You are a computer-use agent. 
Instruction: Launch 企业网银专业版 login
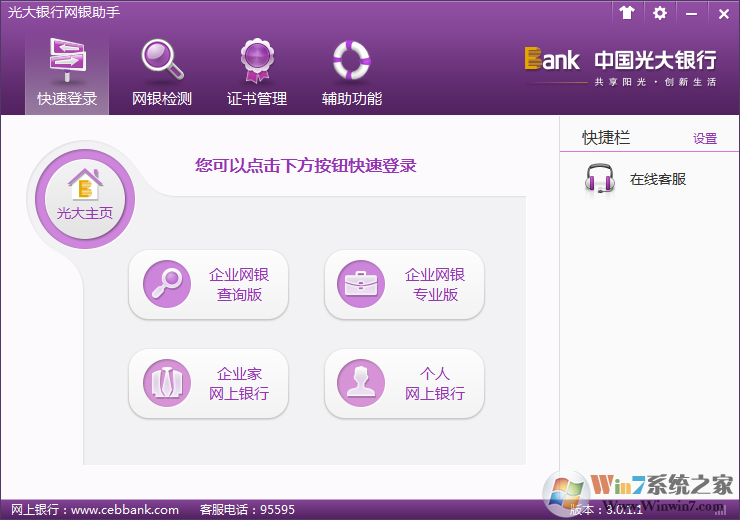(x=404, y=285)
